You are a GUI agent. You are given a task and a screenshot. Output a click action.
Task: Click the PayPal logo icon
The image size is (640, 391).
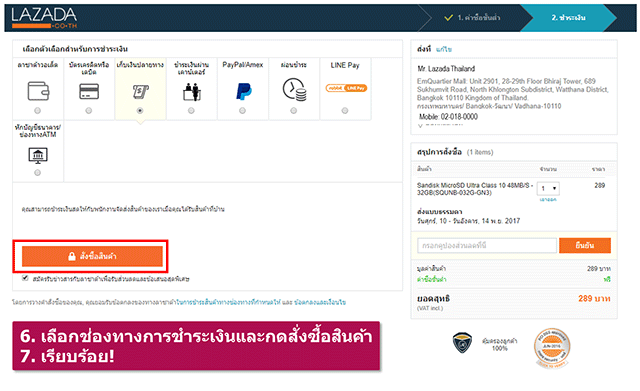[244, 91]
